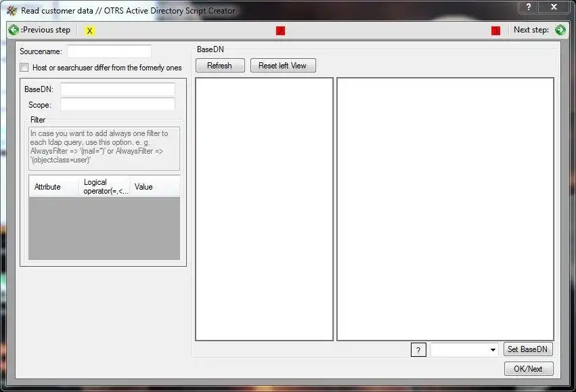The width and height of the screenshot is (576, 392).
Task: Select the Logical operator column header
Action: click(x=104, y=187)
